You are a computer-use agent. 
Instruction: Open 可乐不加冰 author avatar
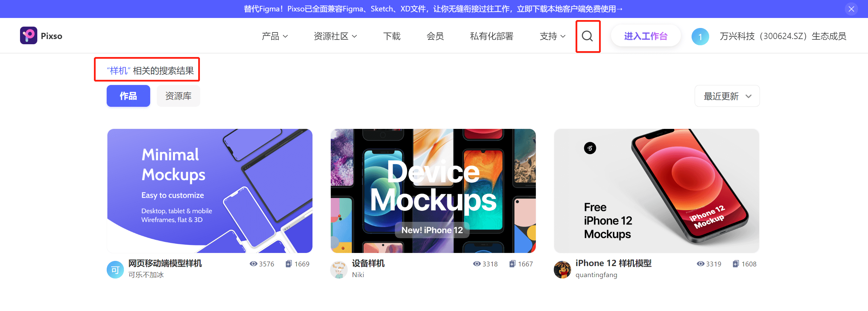pos(115,270)
